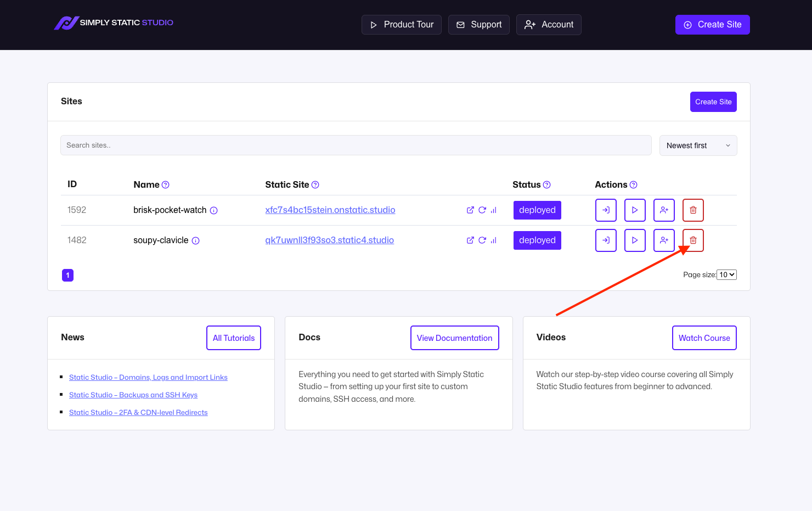The image size is (812, 511).
Task: Open the Page size dropdown
Action: coord(726,275)
